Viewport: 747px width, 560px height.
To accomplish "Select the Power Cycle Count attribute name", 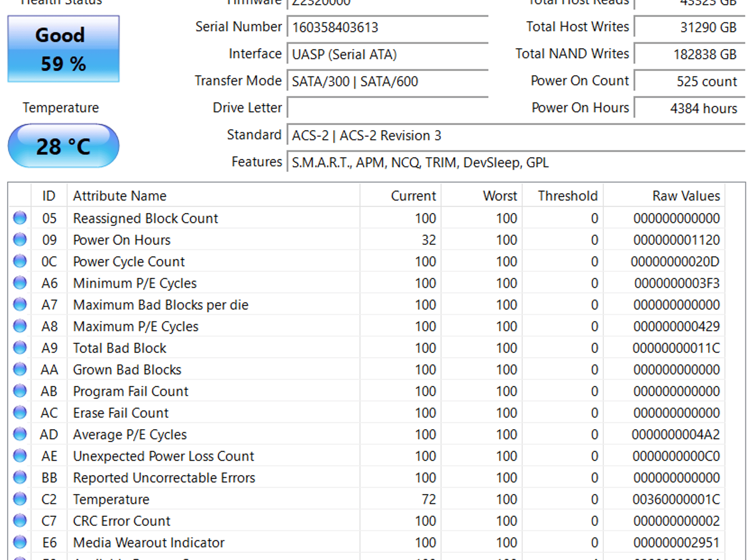I will click(x=129, y=261).
